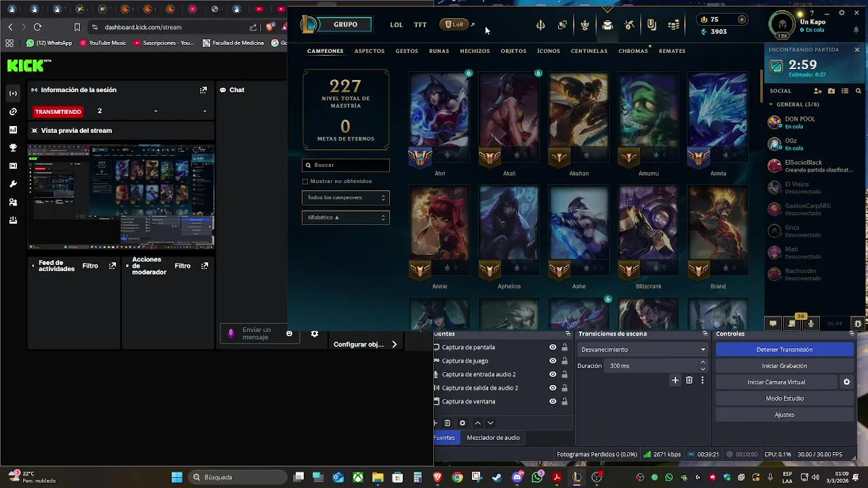Open the Collection backpack icon in League client

coord(607,25)
